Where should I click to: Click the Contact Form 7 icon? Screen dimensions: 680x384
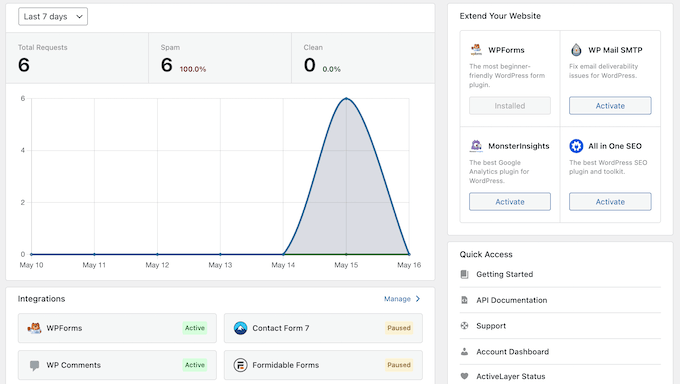tap(240, 328)
